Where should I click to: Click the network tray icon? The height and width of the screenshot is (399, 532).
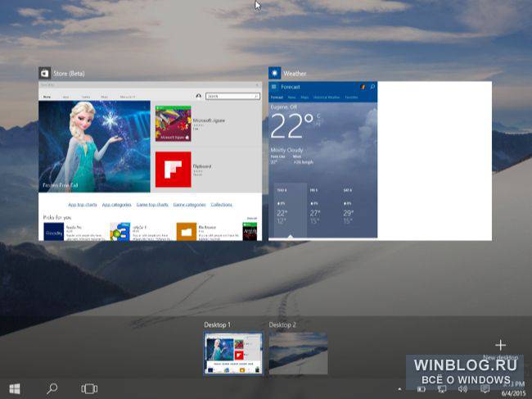442,389
